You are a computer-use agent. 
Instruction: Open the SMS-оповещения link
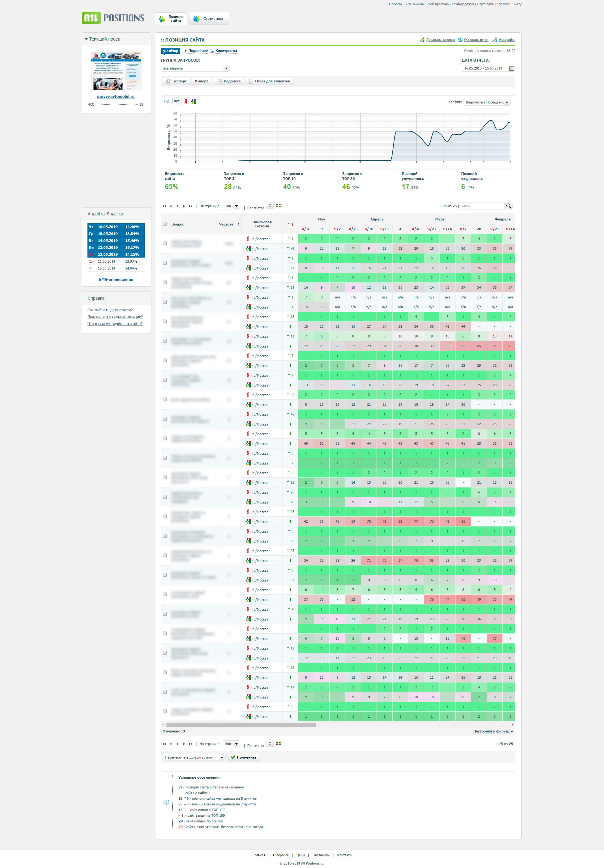[116, 279]
